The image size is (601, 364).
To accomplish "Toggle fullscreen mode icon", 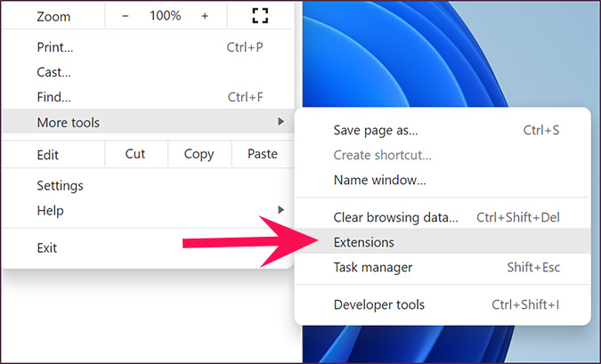I will [260, 16].
